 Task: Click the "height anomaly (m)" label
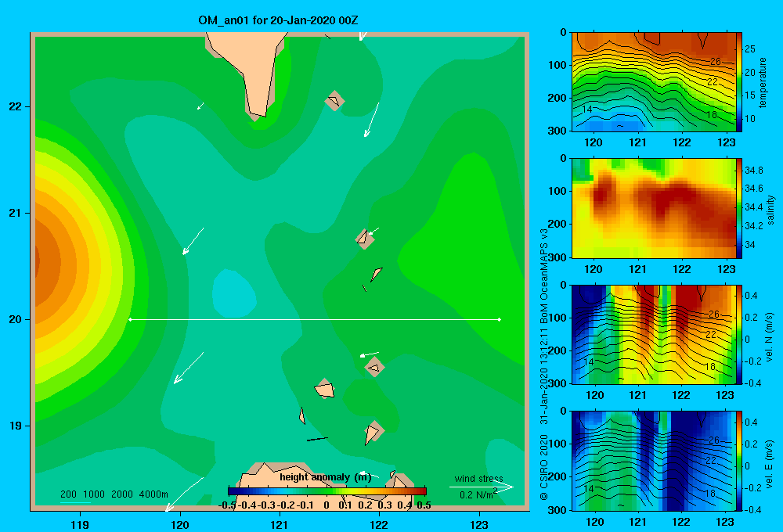point(326,477)
